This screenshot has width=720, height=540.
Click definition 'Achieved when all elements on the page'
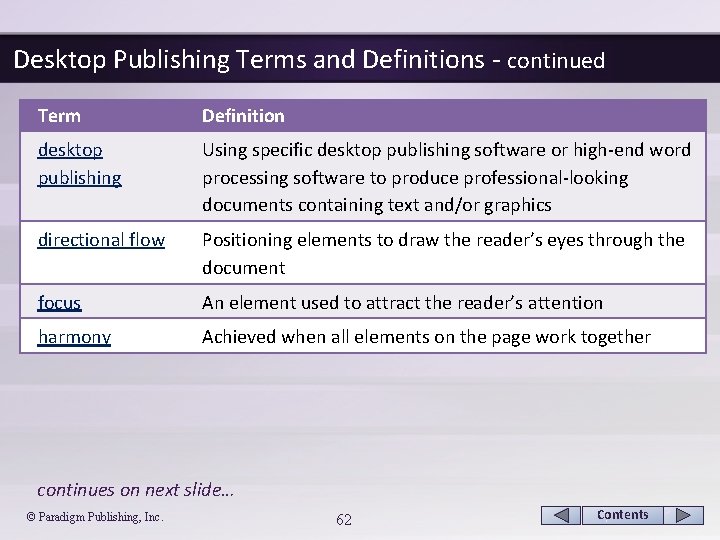427,338
